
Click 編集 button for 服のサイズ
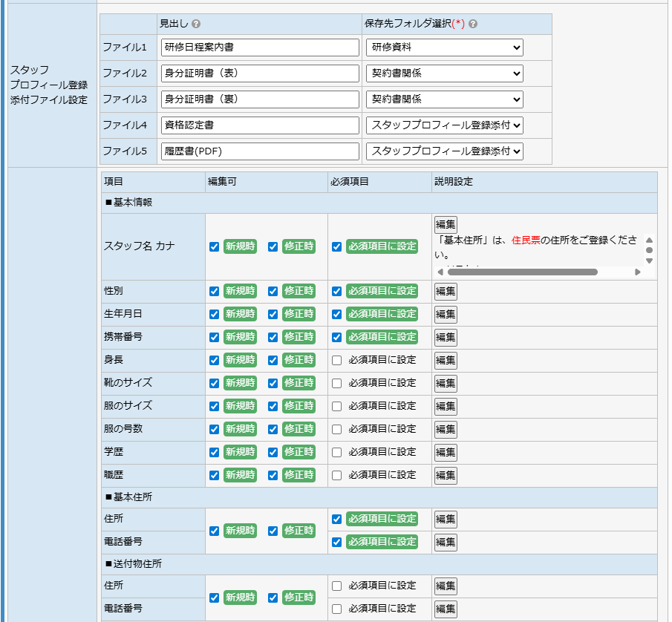pyautogui.click(x=446, y=406)
